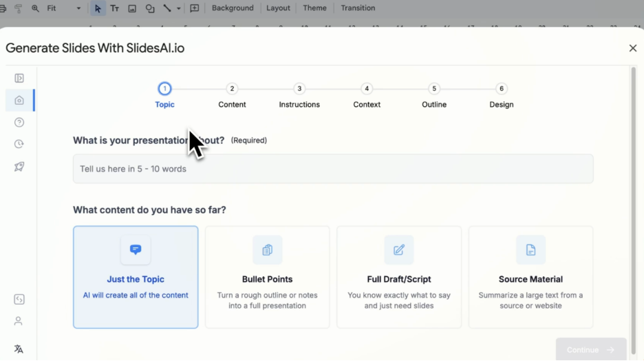
Task: Click the Insert image icon
Action: click(x=132, y=8)
